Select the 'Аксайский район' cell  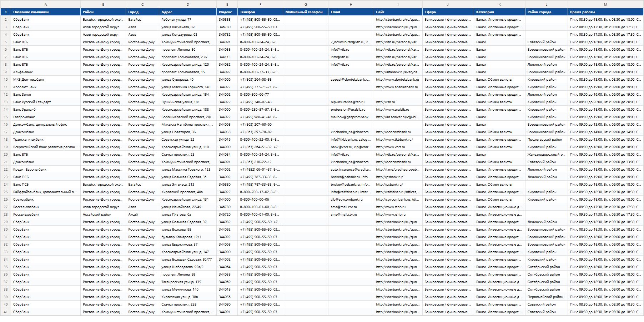coord(103,215)
